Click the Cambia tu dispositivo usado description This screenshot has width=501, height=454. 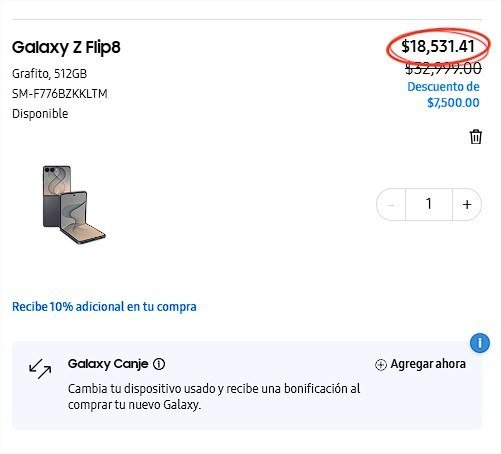click(214, 397)
